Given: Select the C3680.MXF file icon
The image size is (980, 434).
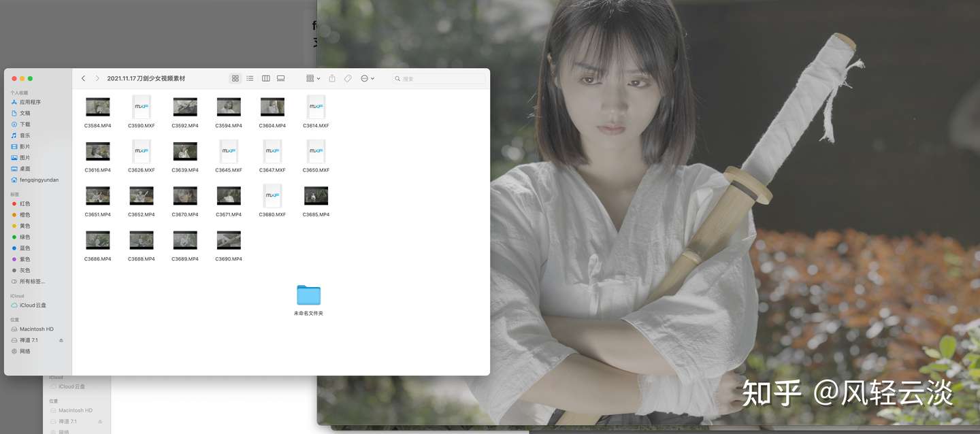Looking at the screenshot, I should click(272, 196).
